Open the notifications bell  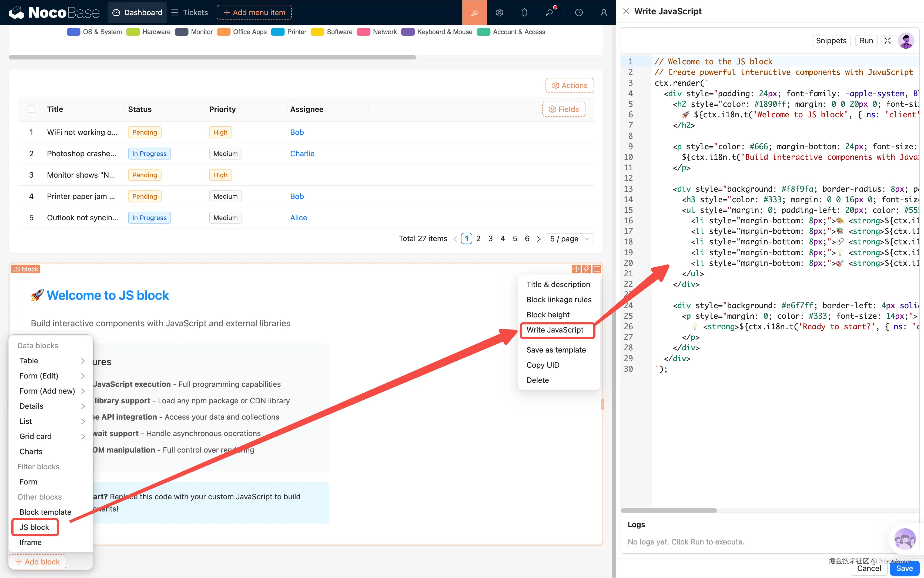(x=524, y=13)
